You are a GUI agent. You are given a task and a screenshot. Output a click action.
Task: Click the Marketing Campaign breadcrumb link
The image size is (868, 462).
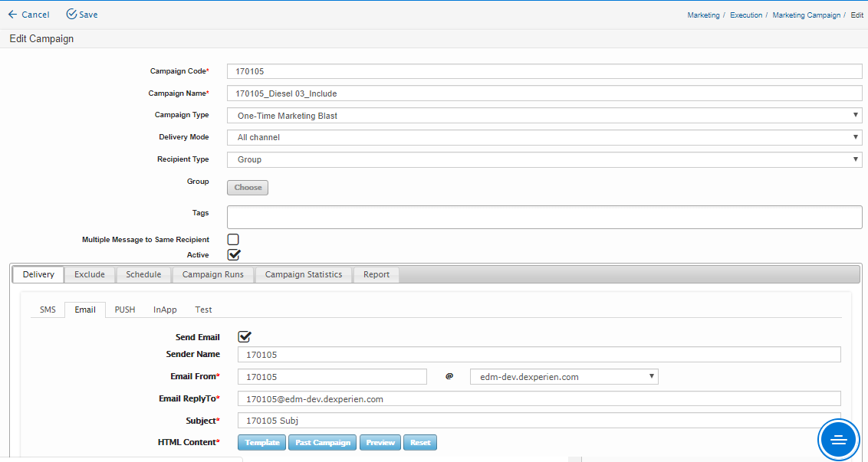click(x=806, y=15)
